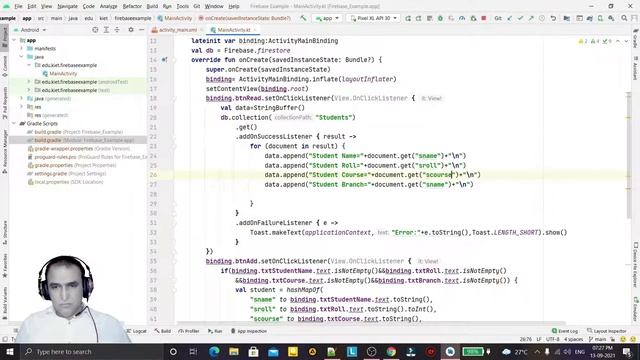
Task: Collapse the java folder node
Action: 22,57
